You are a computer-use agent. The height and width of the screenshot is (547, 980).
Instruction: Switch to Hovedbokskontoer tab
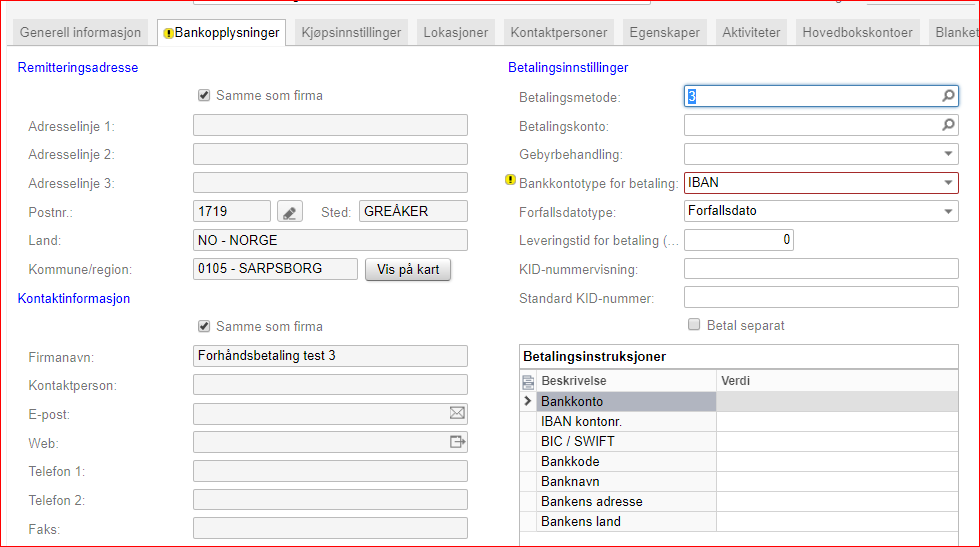click(x=858, y=33)
